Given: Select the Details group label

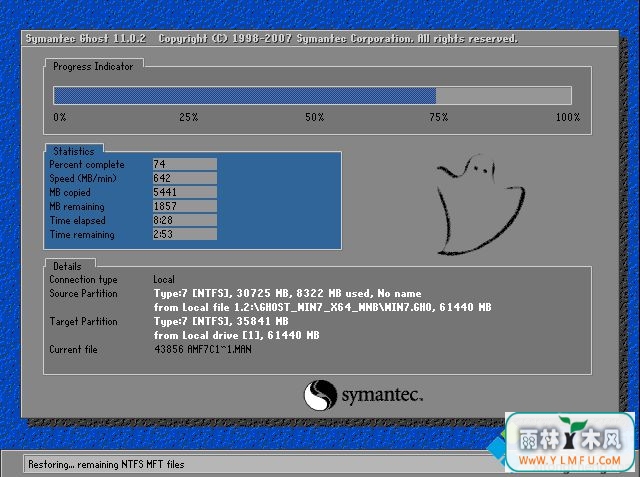Looking at the screenshot, I should point(67,266).
